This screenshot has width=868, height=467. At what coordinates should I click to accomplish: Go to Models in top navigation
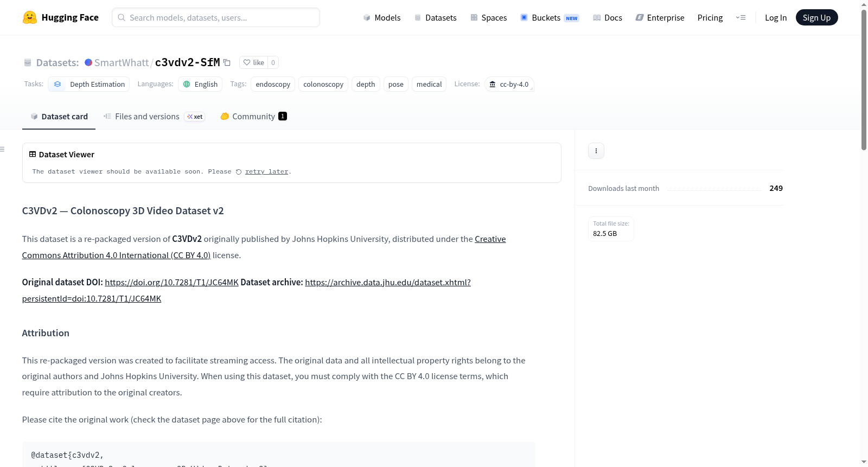382,18
